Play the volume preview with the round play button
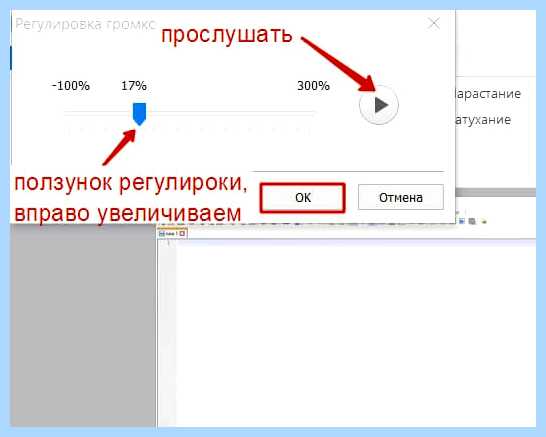 [x=379, y=105]
